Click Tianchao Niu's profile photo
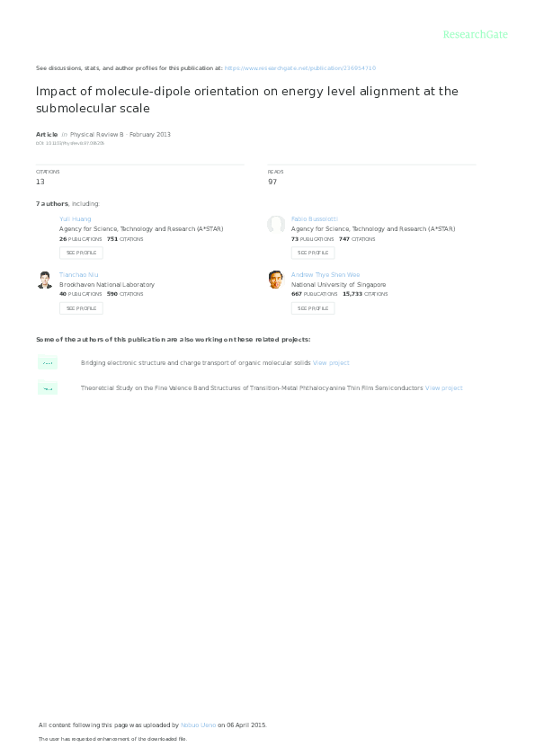The height and width of the screenshot is (756, 535). (x=45, y=280)
